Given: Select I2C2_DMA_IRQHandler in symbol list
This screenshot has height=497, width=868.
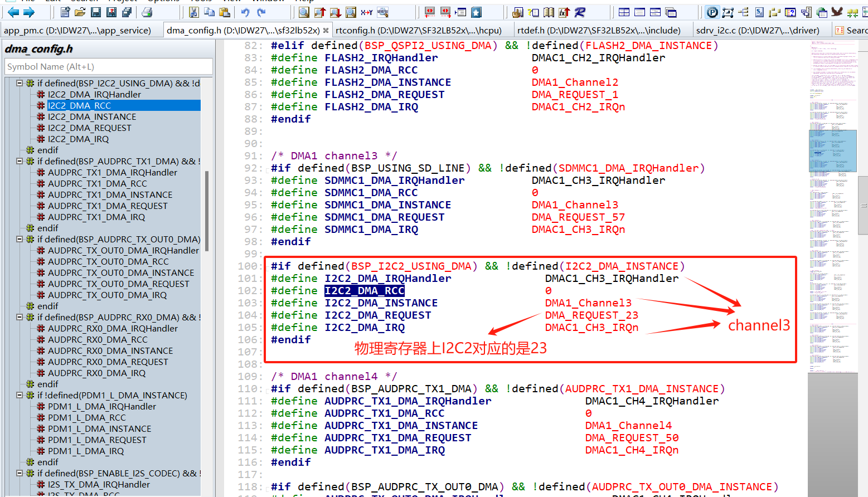Looking at the screenshot, I should pyautogui.click(x=94, y=94).
